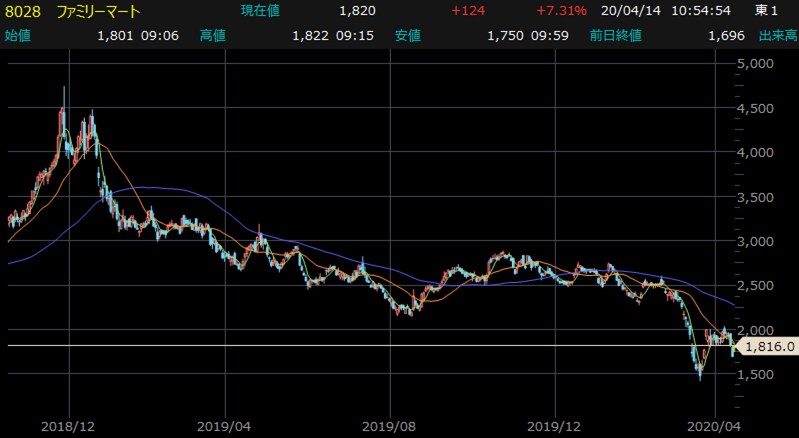Click the 5,000 price axis label
This screenshot has width=799, height=438.
pos(755,64)
